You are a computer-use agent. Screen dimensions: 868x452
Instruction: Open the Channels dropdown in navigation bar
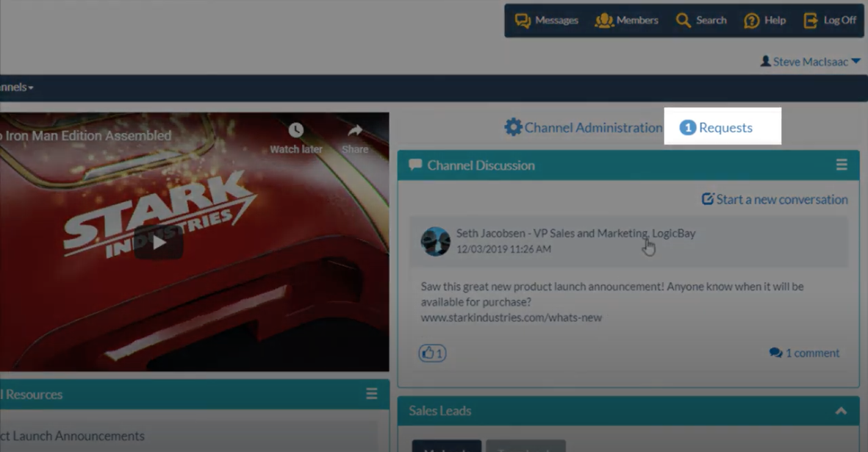pyautogui.click(x=18, y=87)
